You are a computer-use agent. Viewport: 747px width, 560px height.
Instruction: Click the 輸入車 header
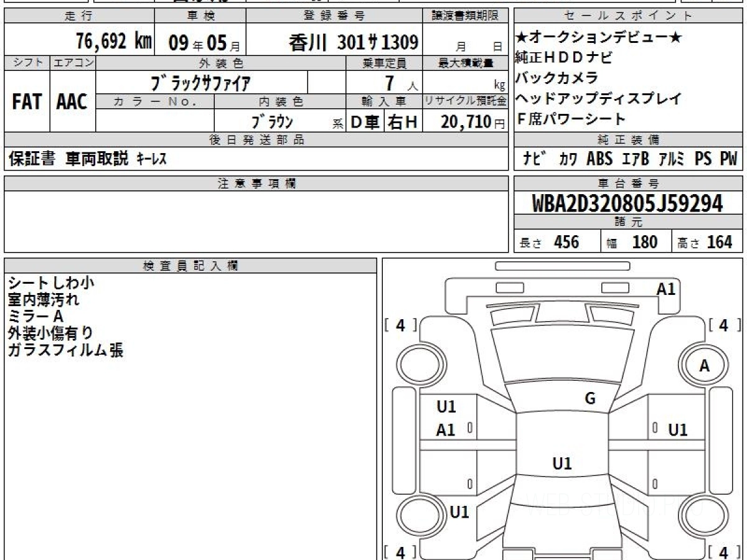[x=384, y=101]
